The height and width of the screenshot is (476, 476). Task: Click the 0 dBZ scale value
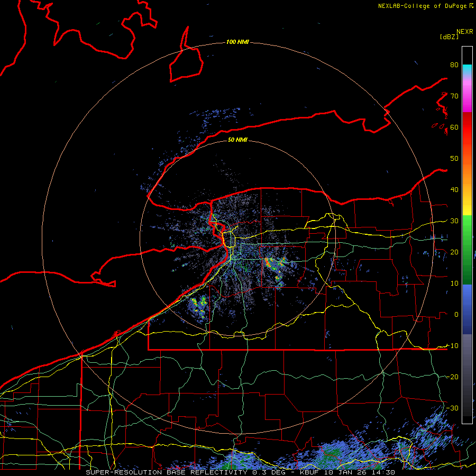click(456, 315)
